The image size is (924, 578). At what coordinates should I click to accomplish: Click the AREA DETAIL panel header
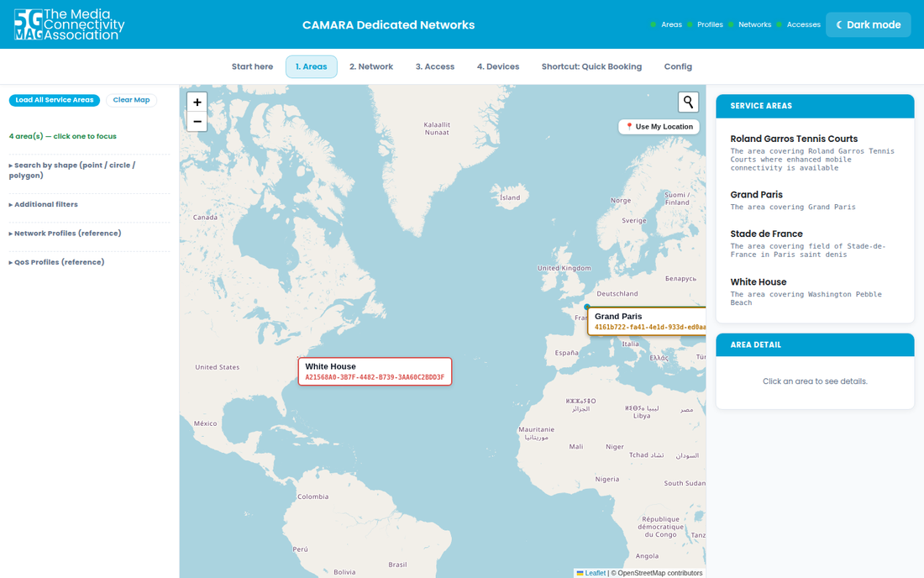click(x=815, y=344)
